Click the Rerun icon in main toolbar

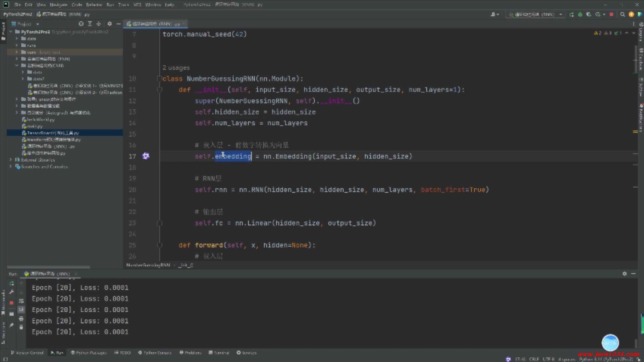(572, 14)
